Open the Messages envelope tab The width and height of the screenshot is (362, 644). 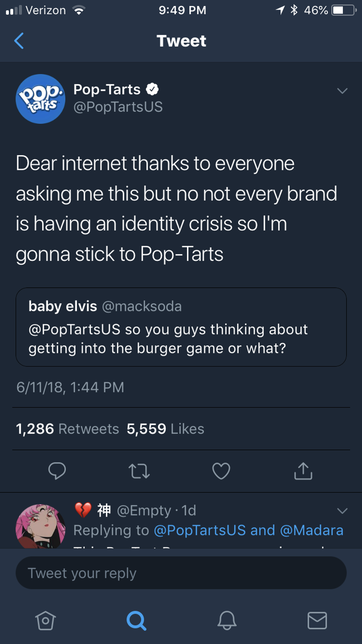[317, 620]
